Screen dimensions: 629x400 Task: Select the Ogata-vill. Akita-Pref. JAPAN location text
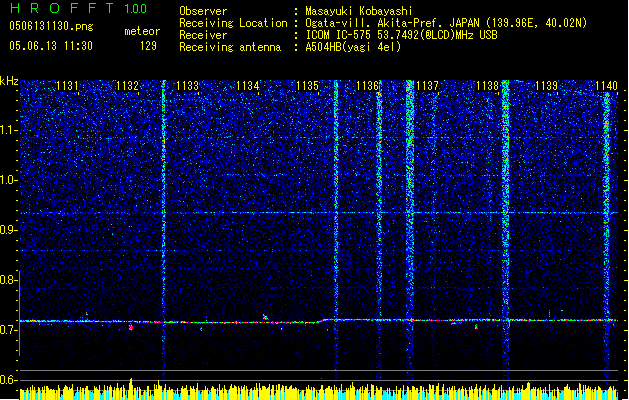click(x=446, y=23)
